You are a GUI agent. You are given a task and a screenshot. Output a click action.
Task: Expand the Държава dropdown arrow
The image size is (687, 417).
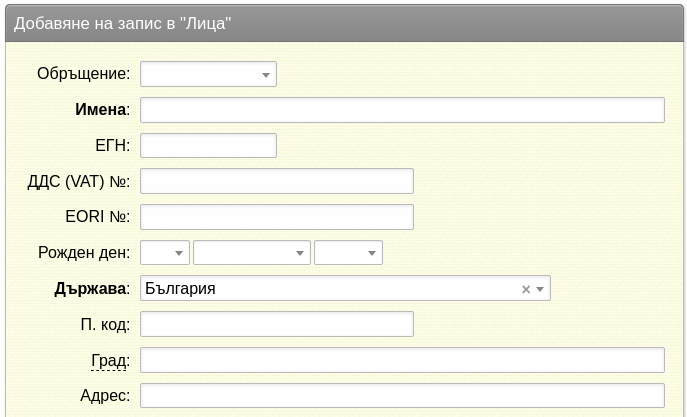point(540,289)
